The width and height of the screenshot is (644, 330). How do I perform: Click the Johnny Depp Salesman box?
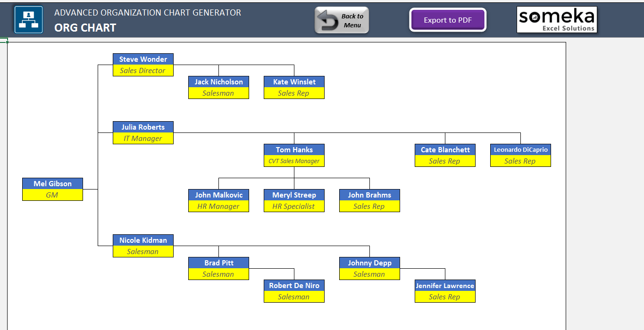(369, 268)
